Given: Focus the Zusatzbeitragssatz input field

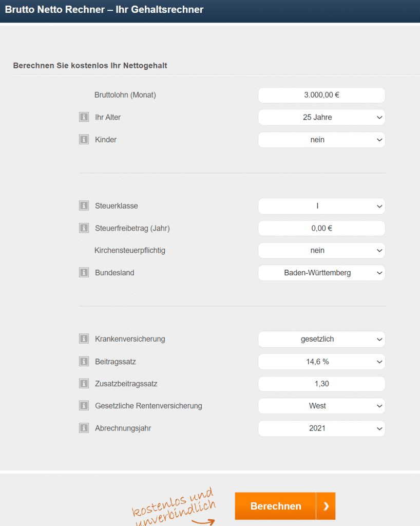Looking at the screenshot, I should (x=321, y=384).
